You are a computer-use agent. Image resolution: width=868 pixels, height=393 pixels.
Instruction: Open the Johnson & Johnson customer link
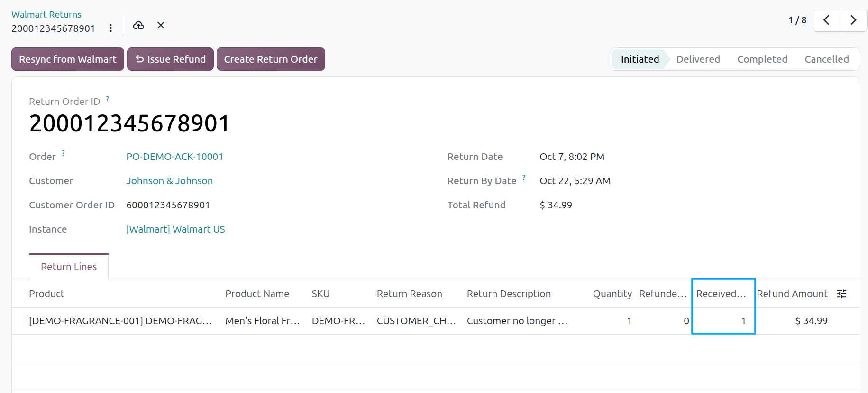(169, 181)
